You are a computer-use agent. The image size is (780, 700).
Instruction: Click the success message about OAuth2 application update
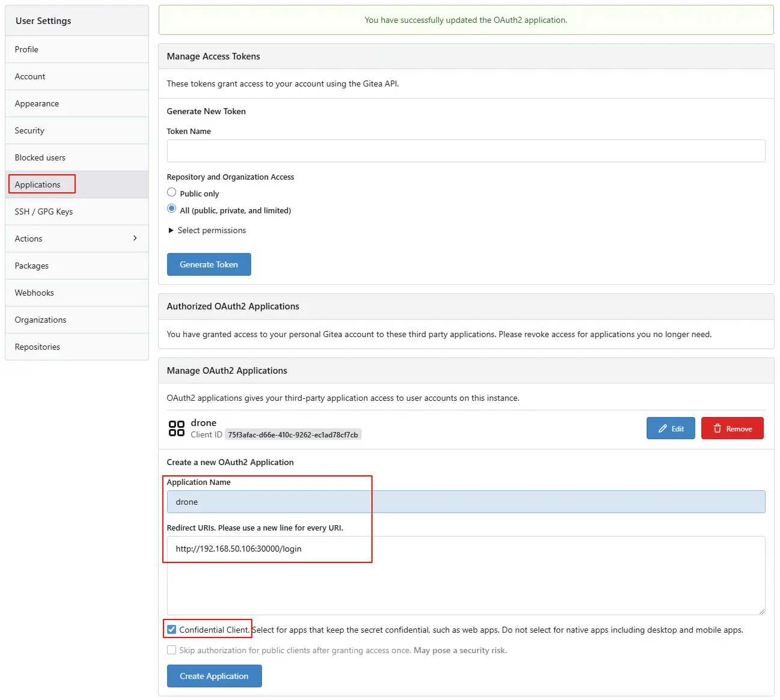[466, 20]
